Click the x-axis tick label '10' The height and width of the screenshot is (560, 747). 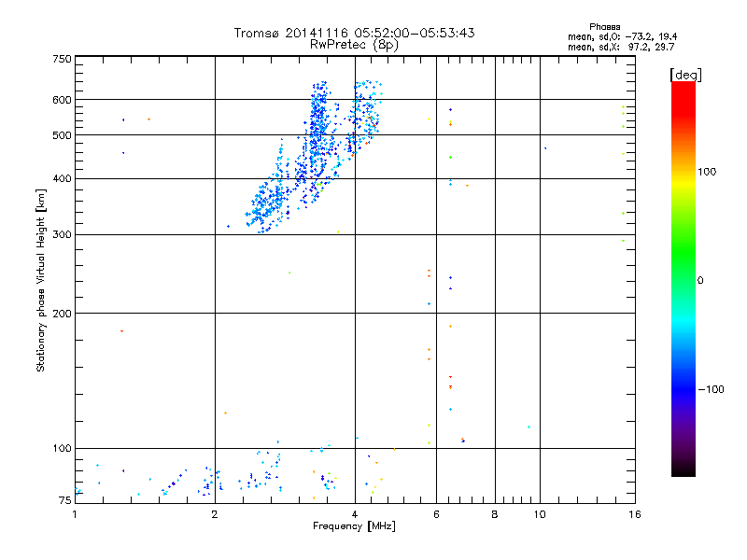tap(540, 514)
